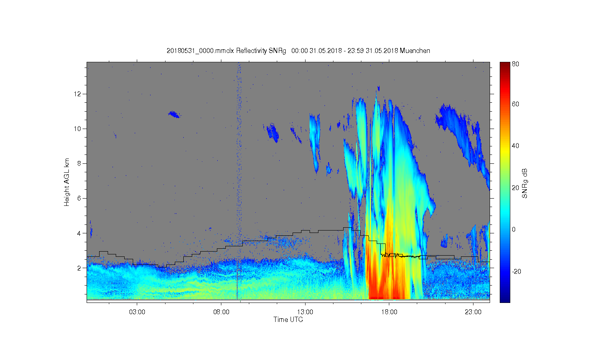Click the 6 km height tick label

point(80,198)
